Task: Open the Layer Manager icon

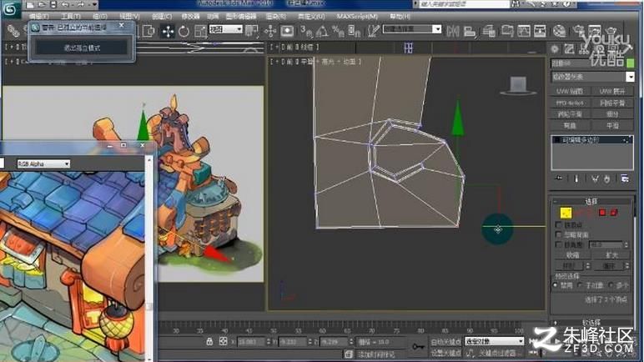Action: (x=489, y=31)
